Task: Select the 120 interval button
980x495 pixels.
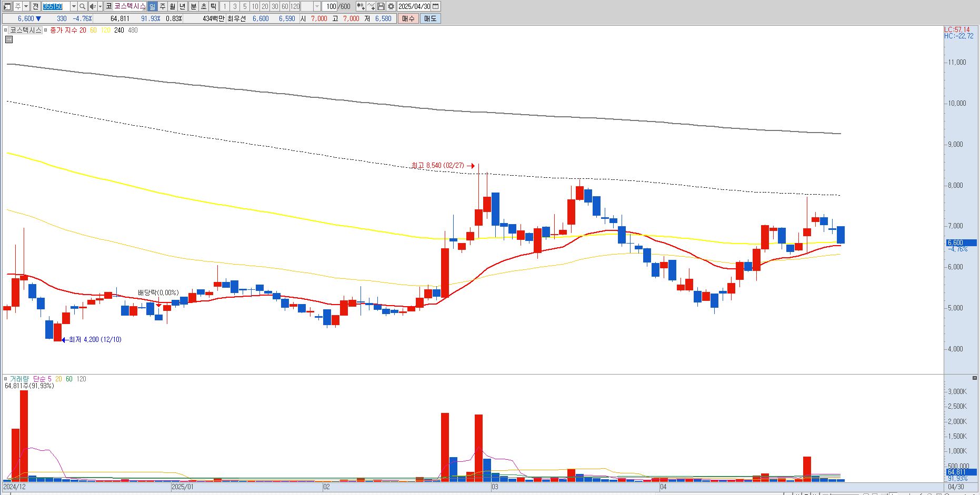Action: [295, 6]
